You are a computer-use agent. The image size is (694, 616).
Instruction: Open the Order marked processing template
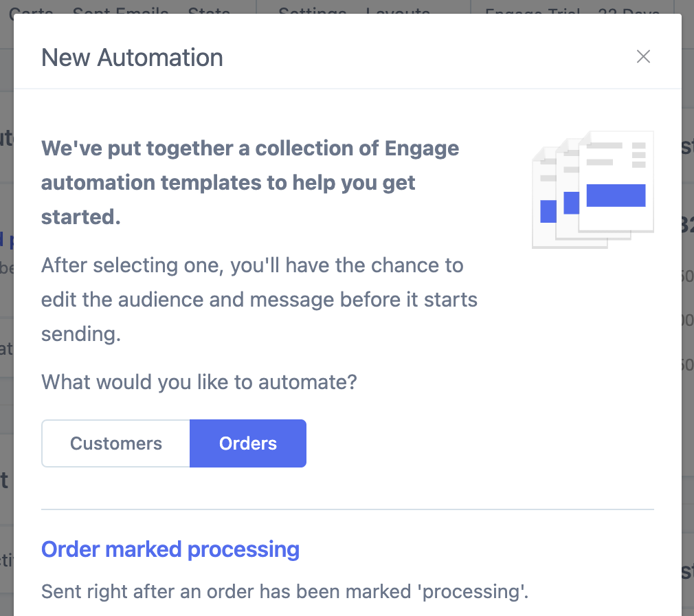pos(170,549)
